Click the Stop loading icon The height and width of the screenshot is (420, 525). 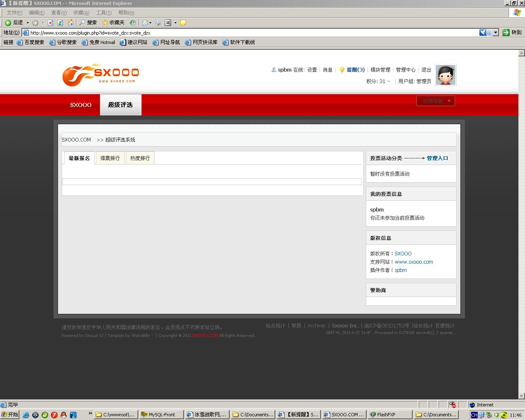pyautogui.click(x=50, y=23)
